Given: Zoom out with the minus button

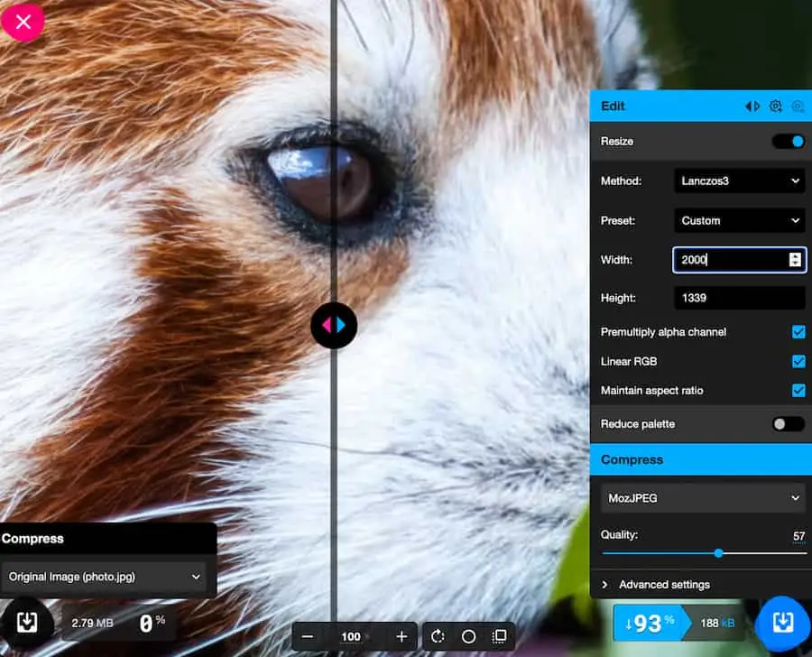Looking at the screenshot, I should [308, 636].
